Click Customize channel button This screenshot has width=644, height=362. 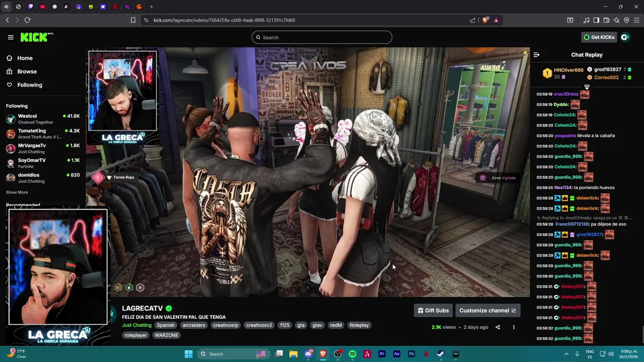[x=488, y=311]
